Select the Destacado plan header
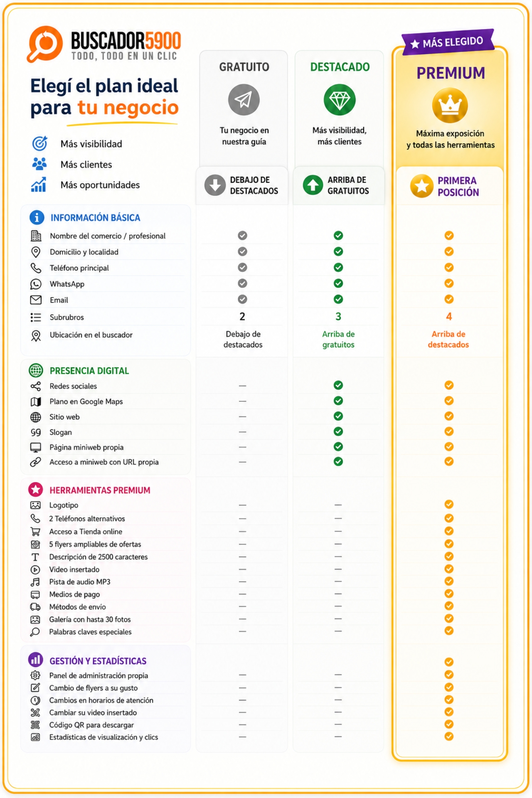532x798 pixels. 340,67
